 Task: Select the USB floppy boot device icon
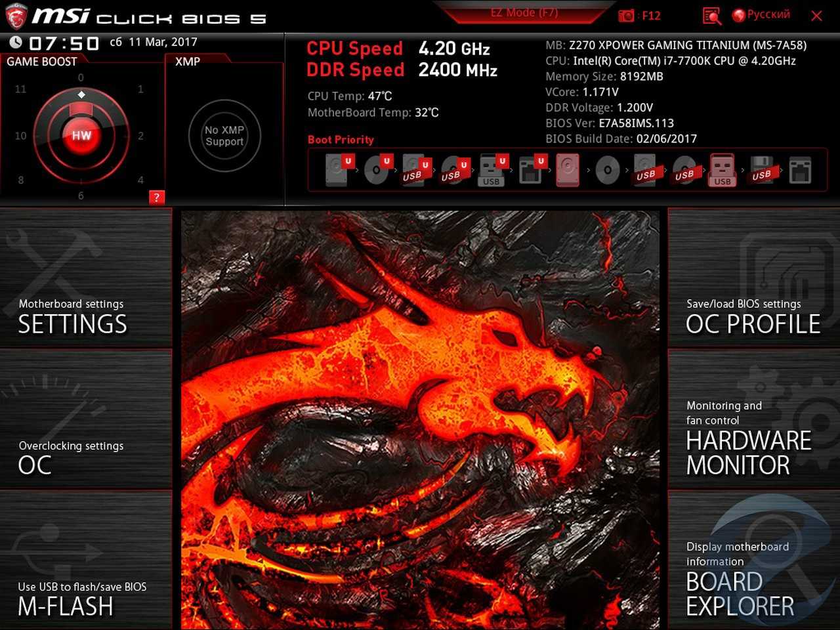point(761,170)
